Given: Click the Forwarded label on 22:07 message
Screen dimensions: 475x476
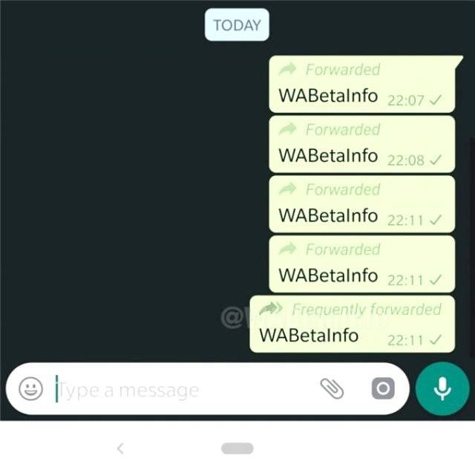Looking at the screenshot, I should coord(343,70).
